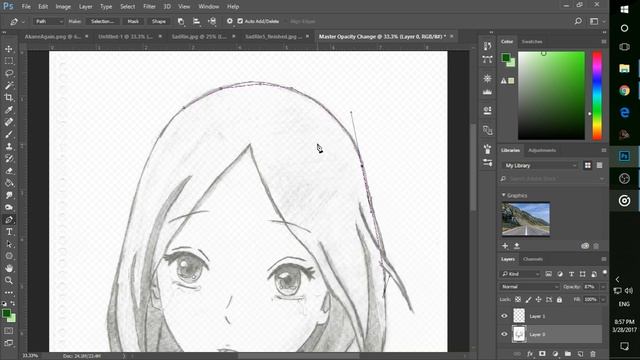Switch to the Adjustments tab
Screen dimensions: 640x360
[542, 150]
